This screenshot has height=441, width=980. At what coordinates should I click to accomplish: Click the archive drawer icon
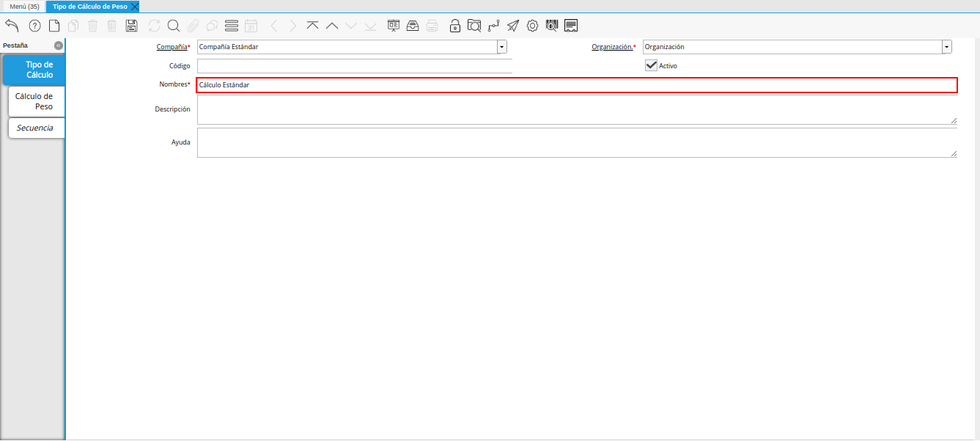413,26
